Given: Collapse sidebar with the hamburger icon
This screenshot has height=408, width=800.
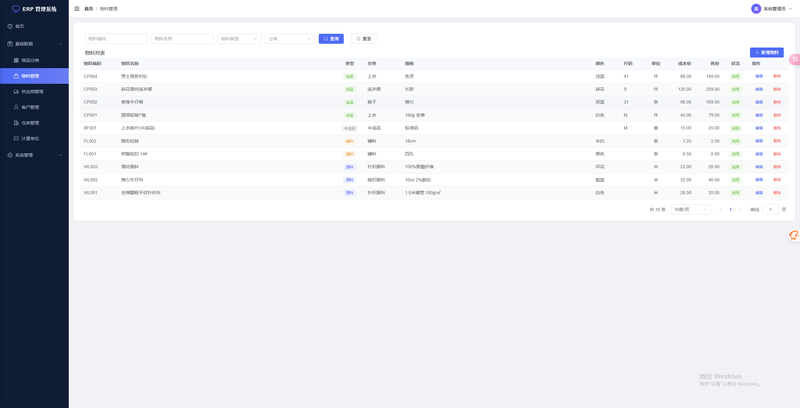Looking at the screenshot, I should (77, 9).
